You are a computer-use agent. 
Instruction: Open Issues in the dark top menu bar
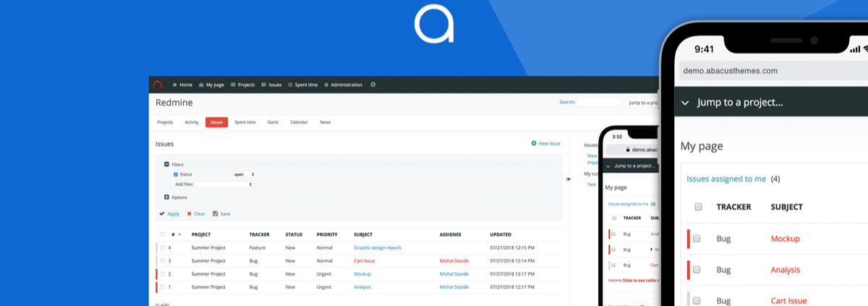(x=271, y=85)
